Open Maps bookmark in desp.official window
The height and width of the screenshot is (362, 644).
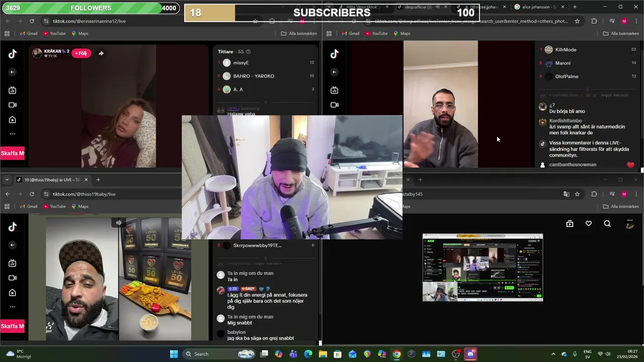401,34
